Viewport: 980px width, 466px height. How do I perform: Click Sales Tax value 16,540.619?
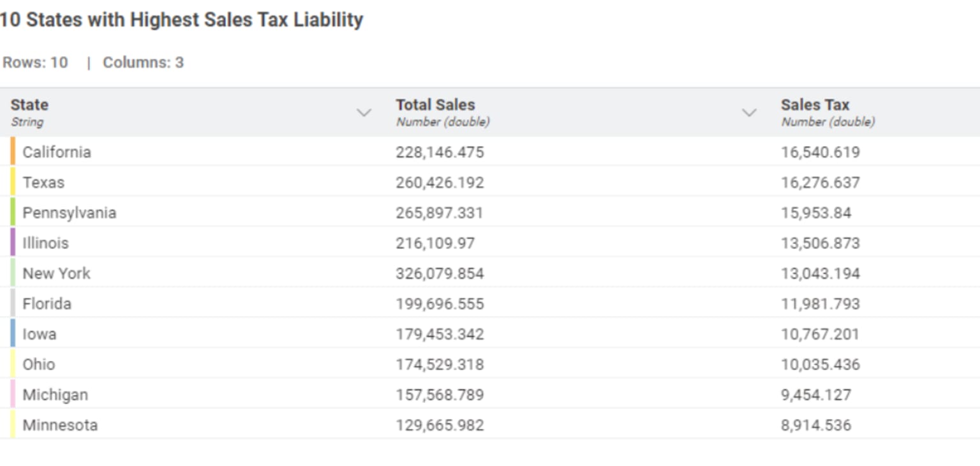click(x=820, y=152)
